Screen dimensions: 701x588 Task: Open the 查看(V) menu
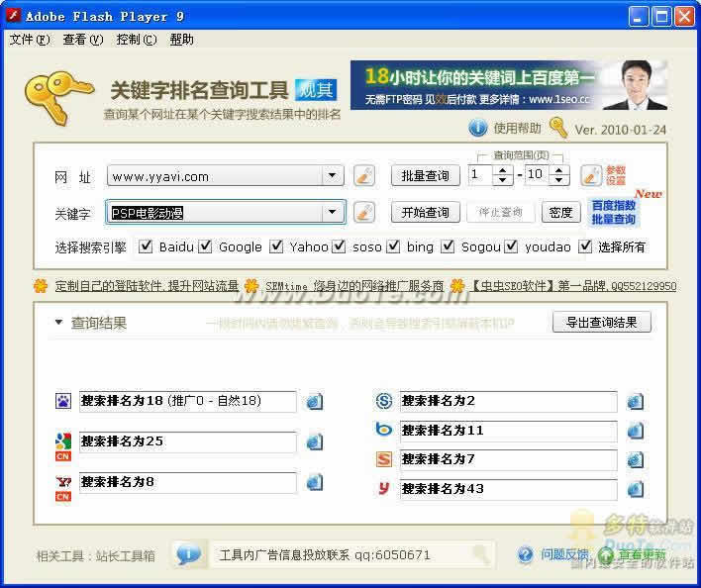tap(83, 40)
